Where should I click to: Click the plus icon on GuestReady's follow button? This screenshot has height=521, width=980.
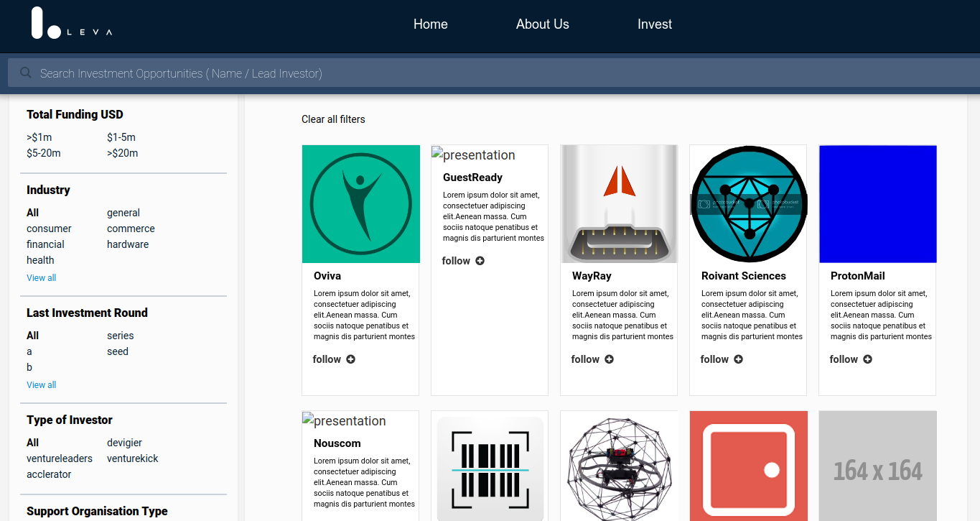[x=481, y=261]
